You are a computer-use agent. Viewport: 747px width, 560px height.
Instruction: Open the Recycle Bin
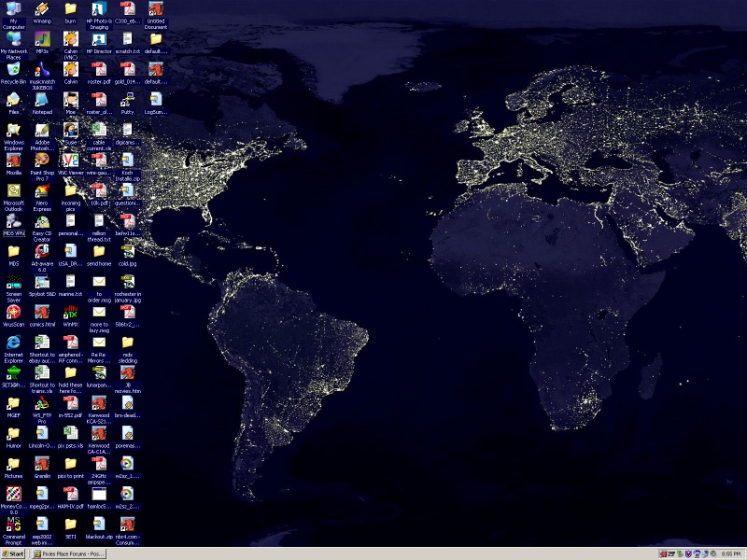[13, 70]
